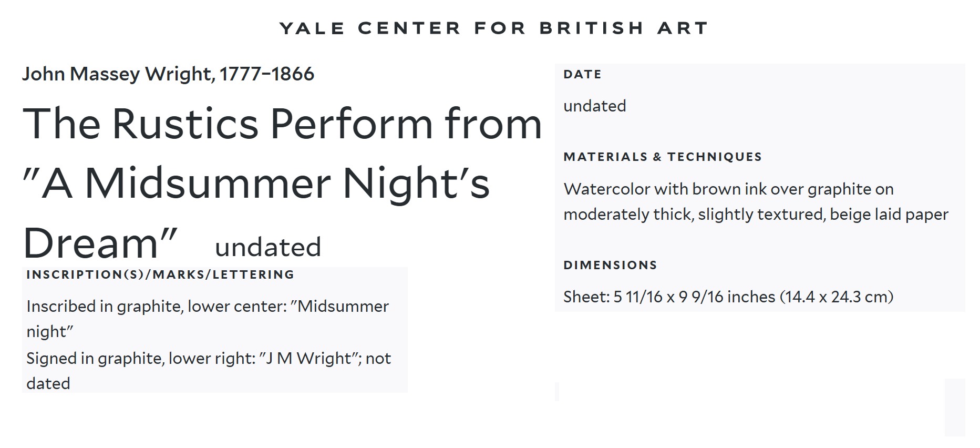Click the undated value under Date
The width and height of the screenshot is (980, 448).
[594, 106]
